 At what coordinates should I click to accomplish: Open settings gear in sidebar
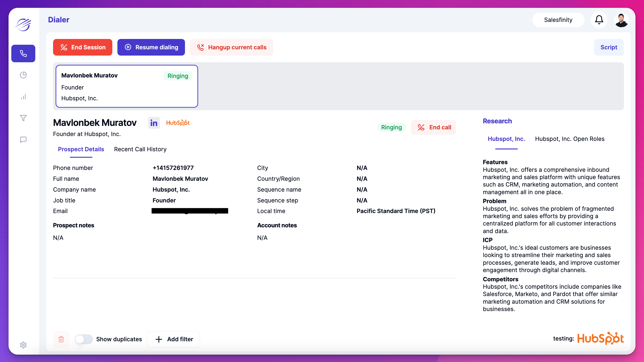[23, 345]
